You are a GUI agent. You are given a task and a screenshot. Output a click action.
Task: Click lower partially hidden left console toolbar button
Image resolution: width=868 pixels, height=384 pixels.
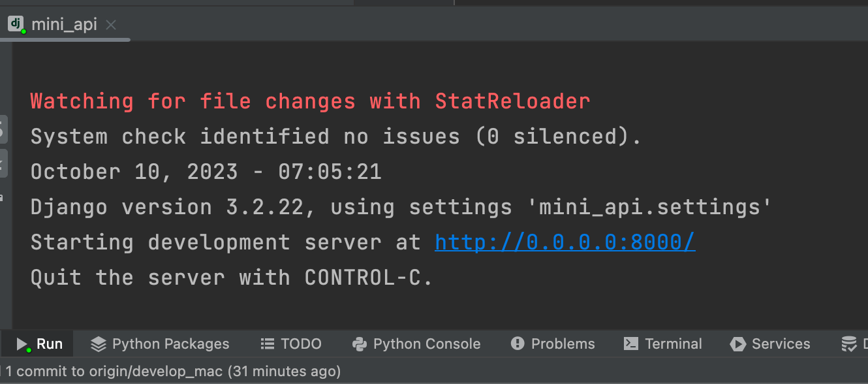click(3, 162)
